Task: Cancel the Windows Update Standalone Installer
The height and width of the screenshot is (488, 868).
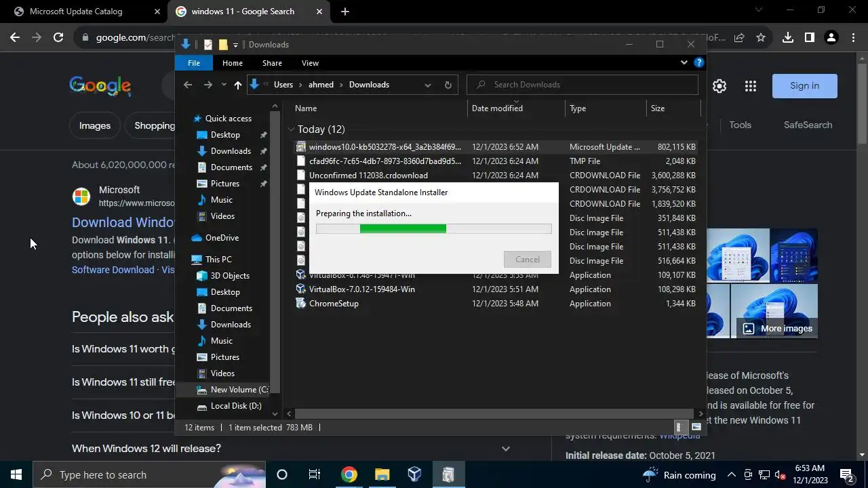Action: pyautogui.click(x=528, y=260)
